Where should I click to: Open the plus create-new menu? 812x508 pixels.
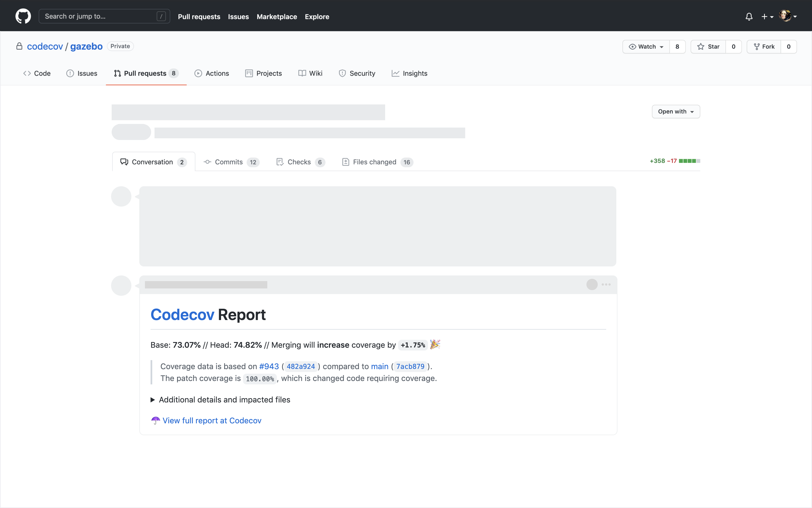[767, 16]
